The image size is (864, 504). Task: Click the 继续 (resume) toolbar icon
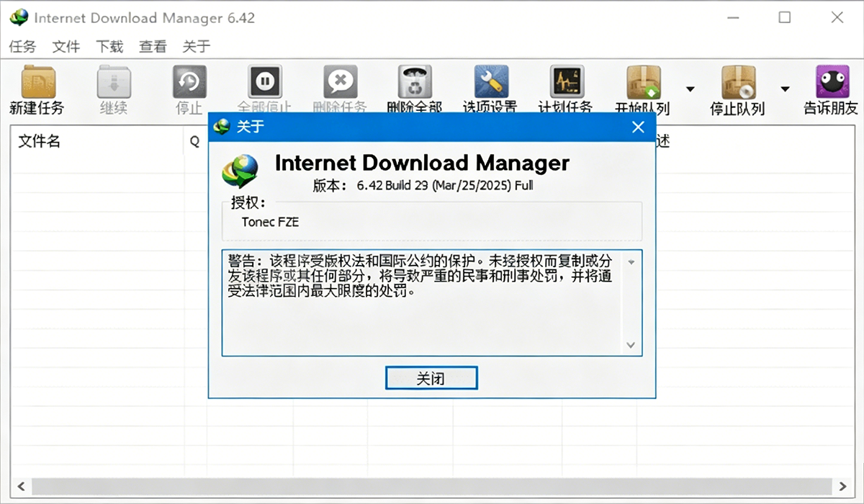click(x=114, y=81)
